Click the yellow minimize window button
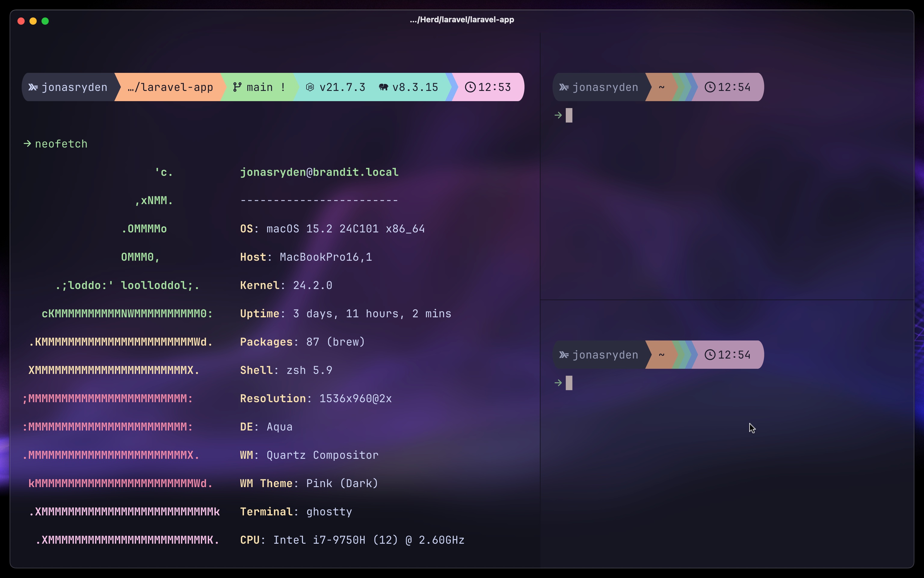The image size is (924, 578). click(33, 21)
